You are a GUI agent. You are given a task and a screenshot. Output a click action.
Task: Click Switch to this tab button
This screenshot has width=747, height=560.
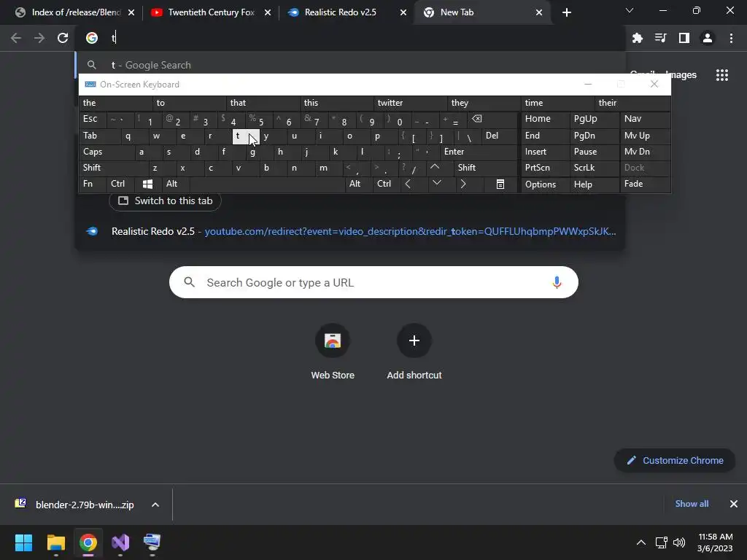[165, 201]
